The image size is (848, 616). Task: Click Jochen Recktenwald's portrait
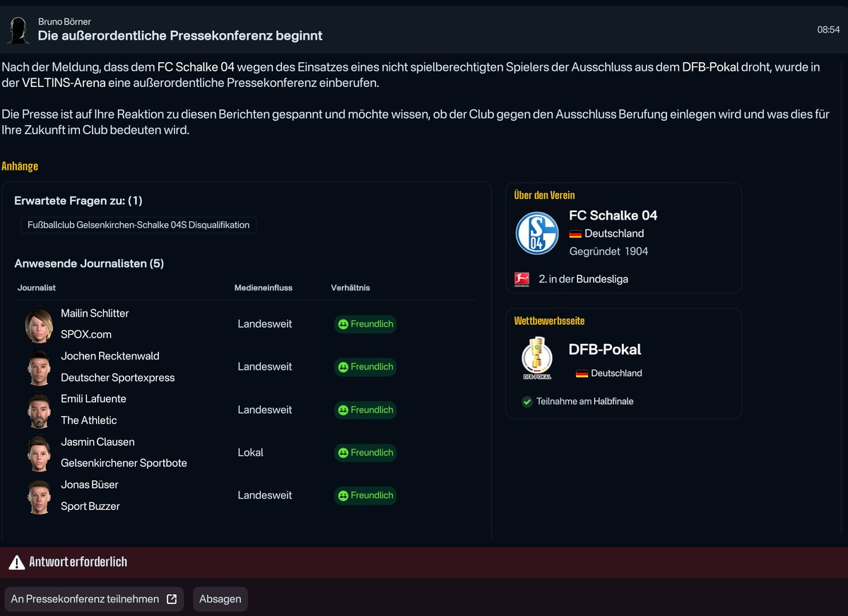click(x=40, y=367)
